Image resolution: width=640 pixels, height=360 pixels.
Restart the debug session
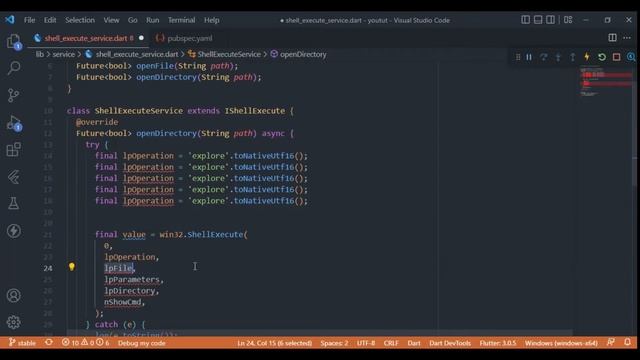coord(602,57)
